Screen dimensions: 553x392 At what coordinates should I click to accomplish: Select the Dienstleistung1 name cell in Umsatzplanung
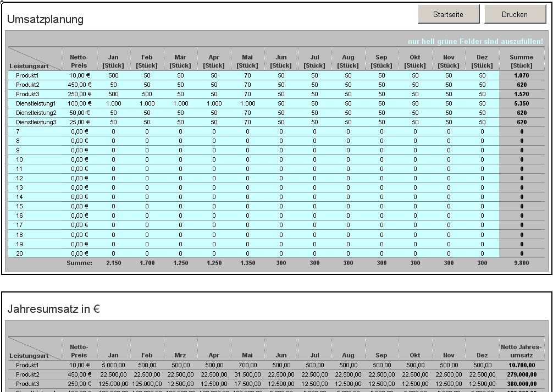coord(35,103)
